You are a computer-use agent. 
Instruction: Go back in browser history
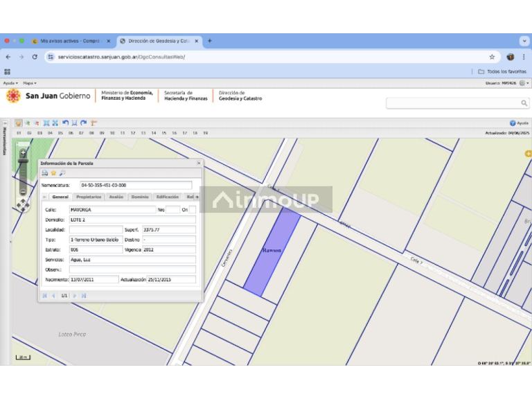pos(8,57)
